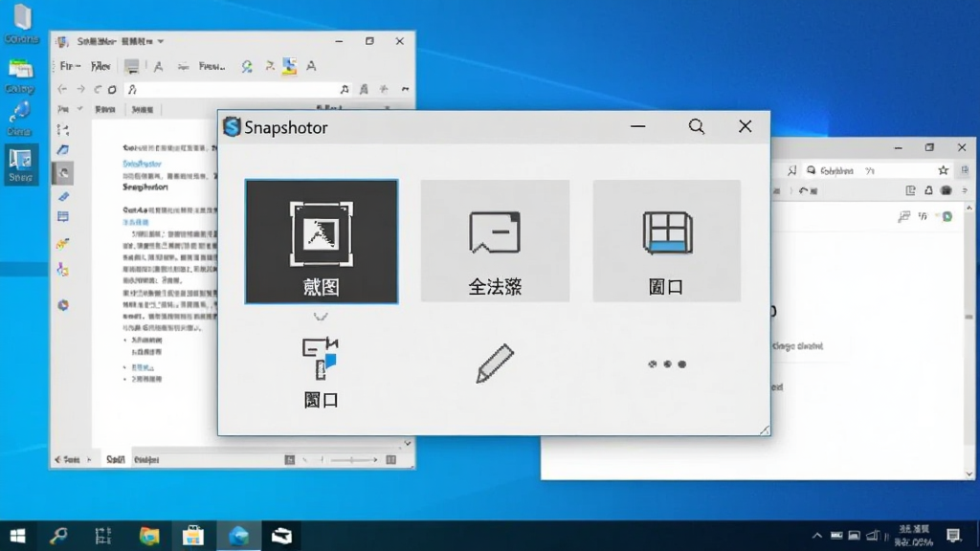
Task: Open the three-dot more options in Snapshotor
Action: coord(667,364)
